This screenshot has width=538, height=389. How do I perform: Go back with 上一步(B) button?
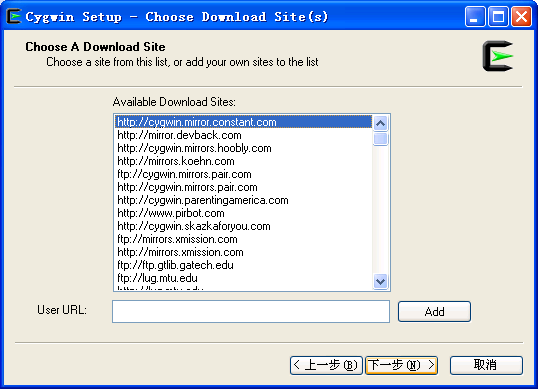pos(326,365)
